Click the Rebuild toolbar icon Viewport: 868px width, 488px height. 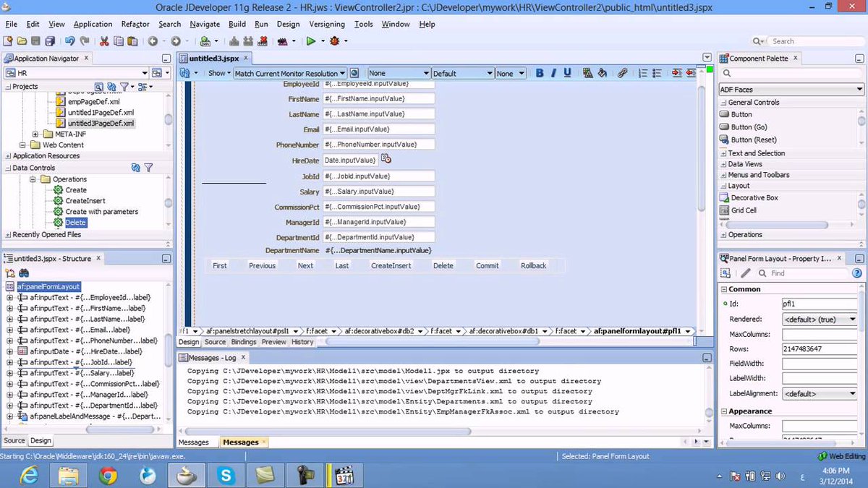(250, 41)
